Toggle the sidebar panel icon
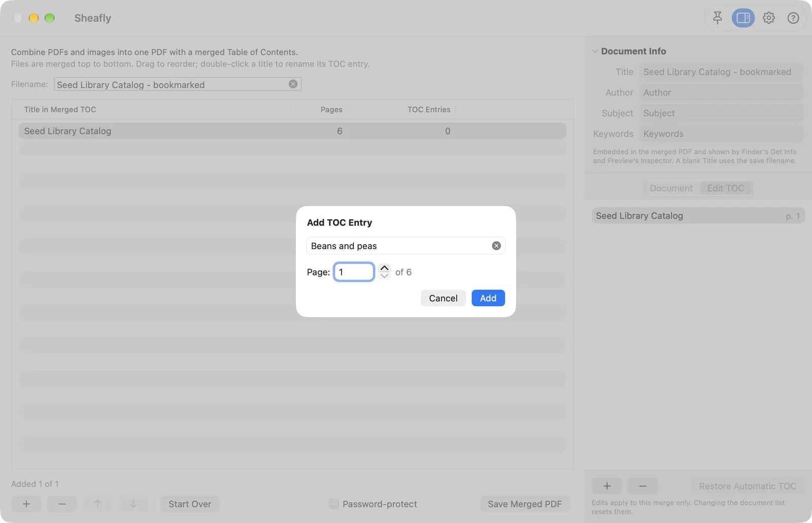 [743, 18]
